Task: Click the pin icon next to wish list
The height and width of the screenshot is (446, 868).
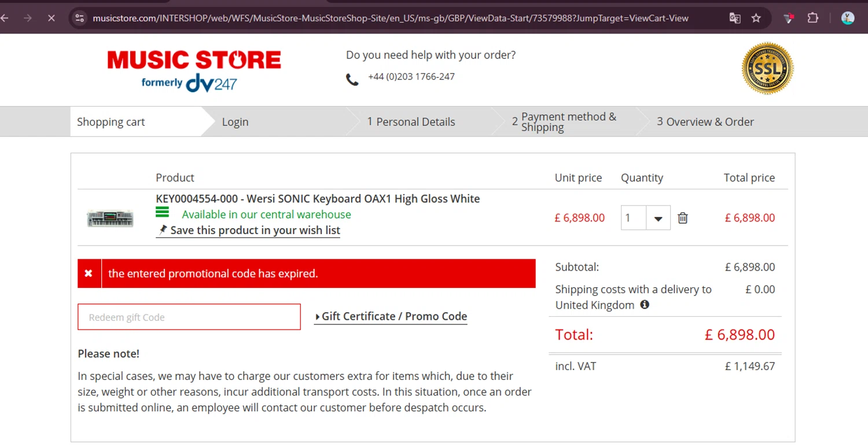Action: pos(163,229)
